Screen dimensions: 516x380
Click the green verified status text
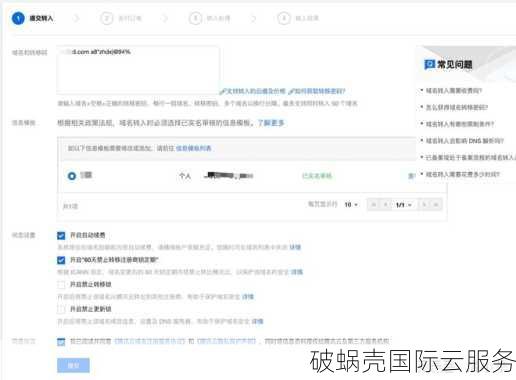click(317, 176)
